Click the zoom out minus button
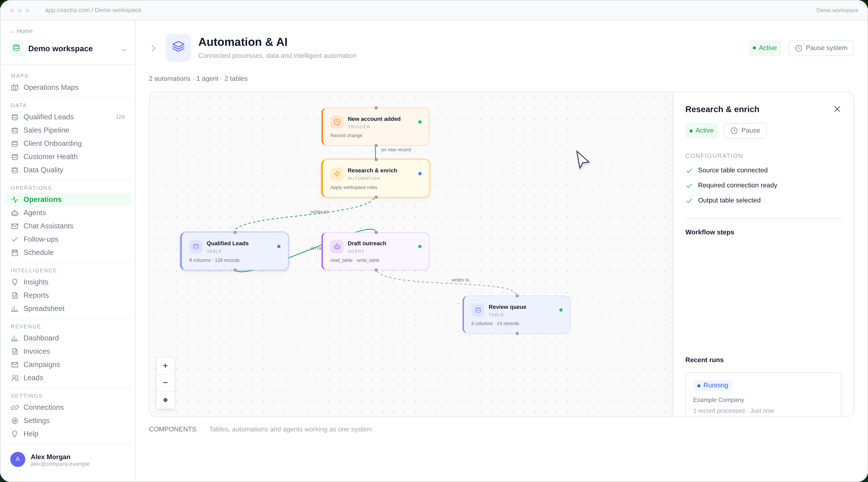 (165, 383)
